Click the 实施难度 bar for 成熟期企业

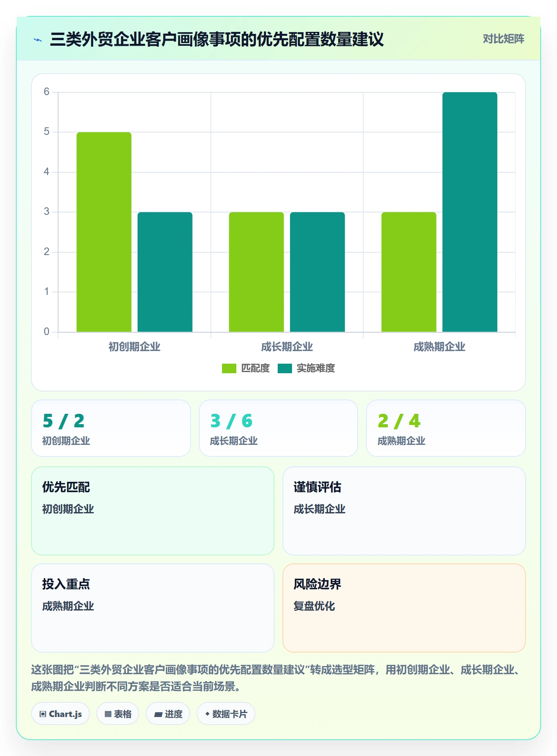coord(470,212)
